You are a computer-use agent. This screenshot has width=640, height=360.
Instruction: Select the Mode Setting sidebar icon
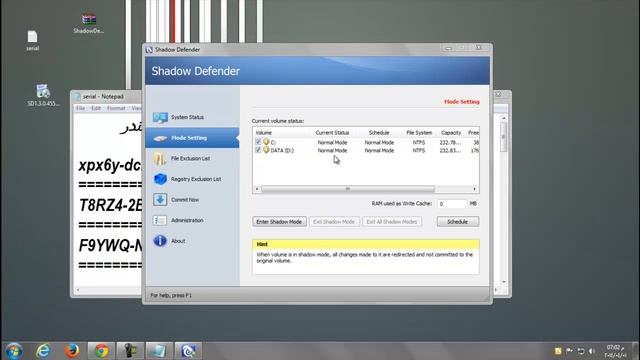click(x=160, y=138)
